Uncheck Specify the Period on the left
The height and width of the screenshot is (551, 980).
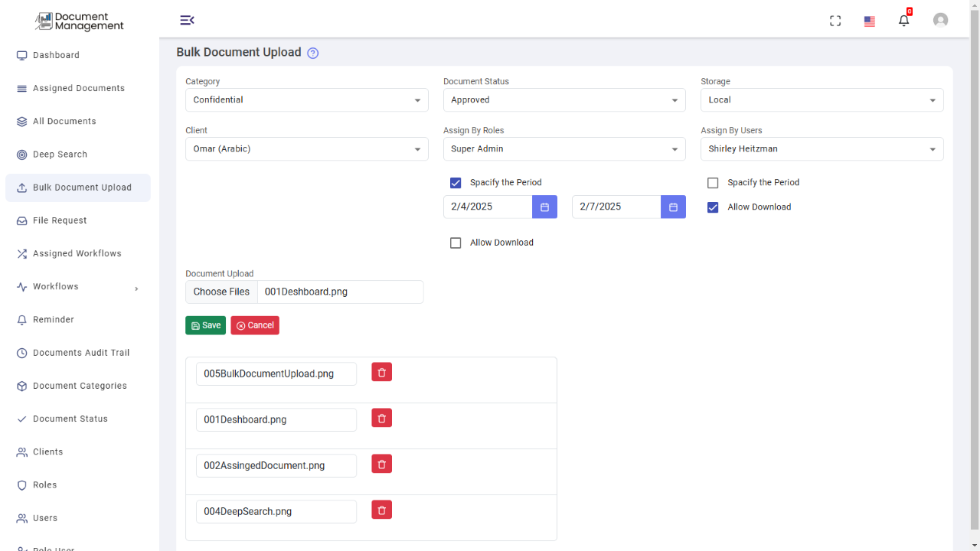click(456, 183)
